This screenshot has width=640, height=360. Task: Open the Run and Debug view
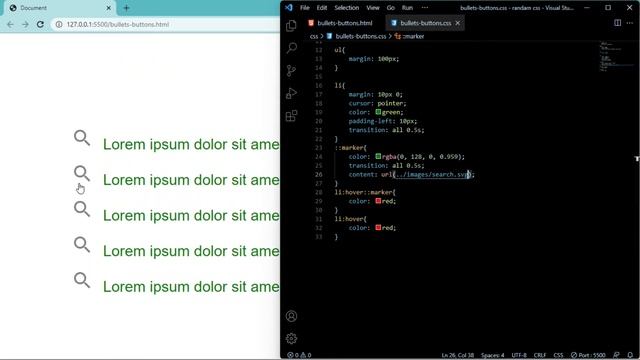coord(291,93)
